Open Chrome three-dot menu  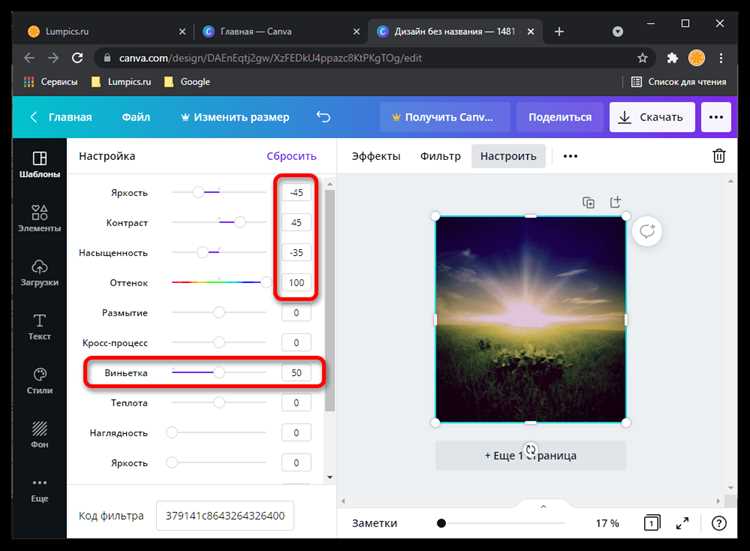pyautogui.click(x=721, y=58)
